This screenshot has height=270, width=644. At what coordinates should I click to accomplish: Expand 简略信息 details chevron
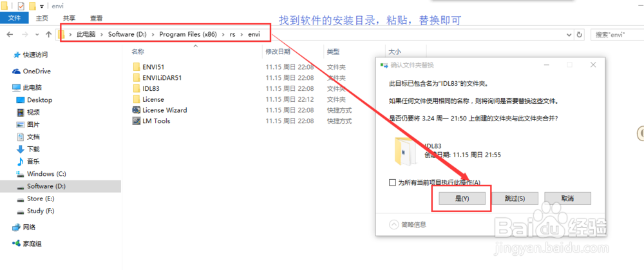[394, 224]
